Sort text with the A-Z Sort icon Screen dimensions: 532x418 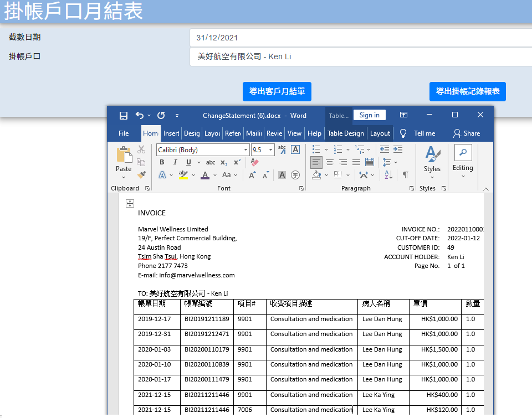[388, 175]
